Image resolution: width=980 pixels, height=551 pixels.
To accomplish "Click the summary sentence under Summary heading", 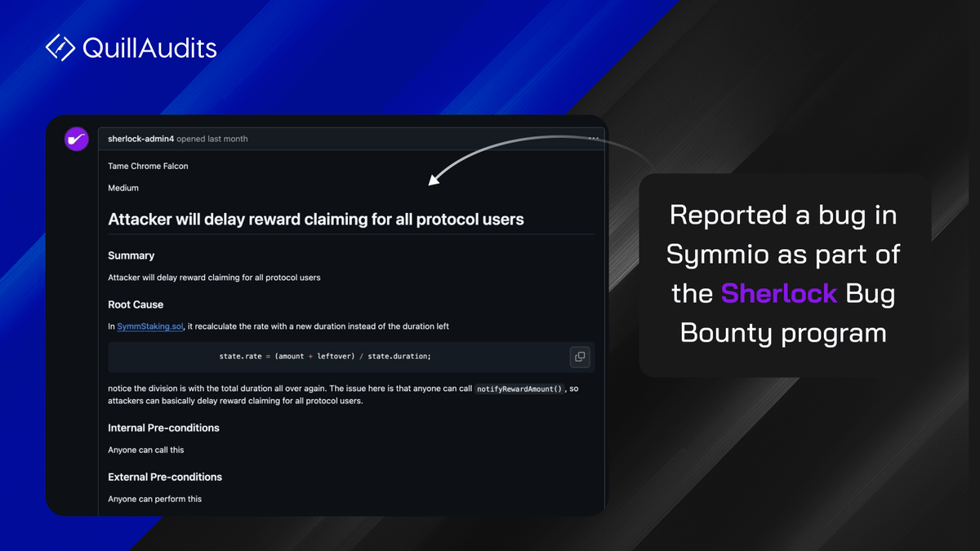I will [x=214, y=278].
